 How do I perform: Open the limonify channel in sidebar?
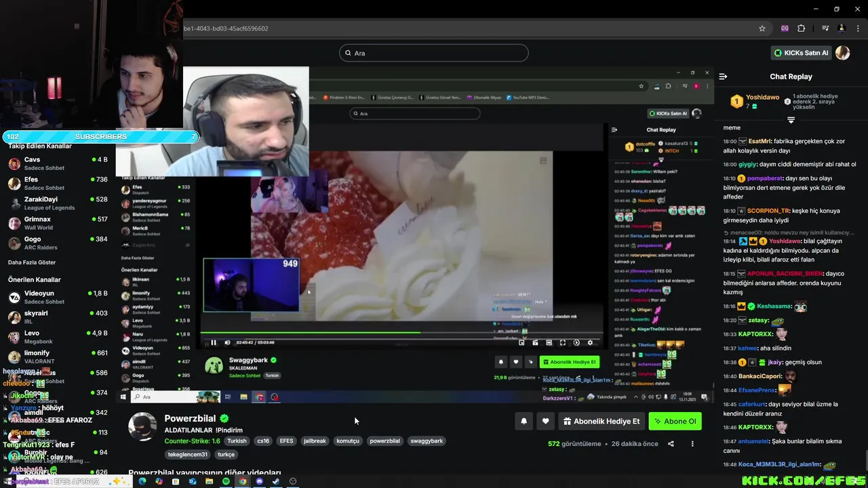point(58,357)
